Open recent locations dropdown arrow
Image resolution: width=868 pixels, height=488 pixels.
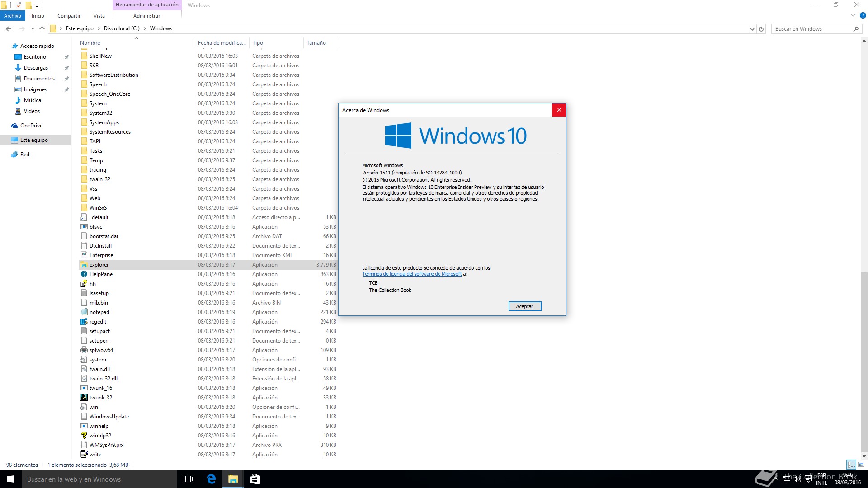pyautogui.click(x=33, y=29)
